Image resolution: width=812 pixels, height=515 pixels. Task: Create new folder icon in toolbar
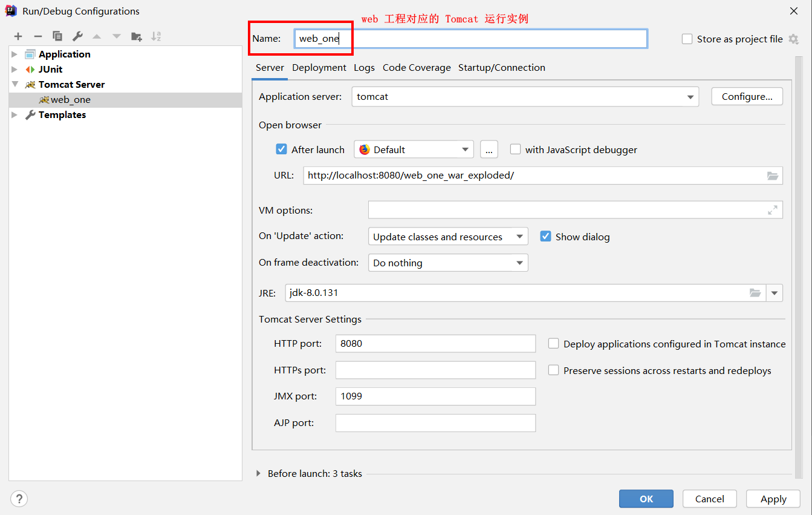point(137,36)
